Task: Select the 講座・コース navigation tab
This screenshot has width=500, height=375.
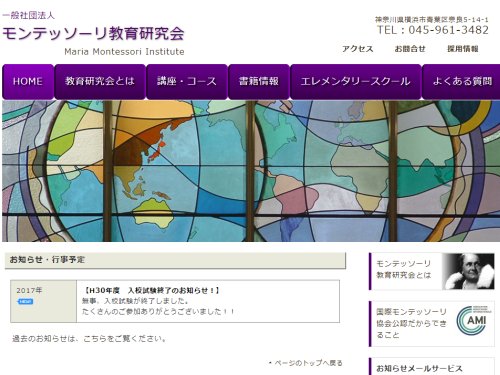Action: pos(187,82)
